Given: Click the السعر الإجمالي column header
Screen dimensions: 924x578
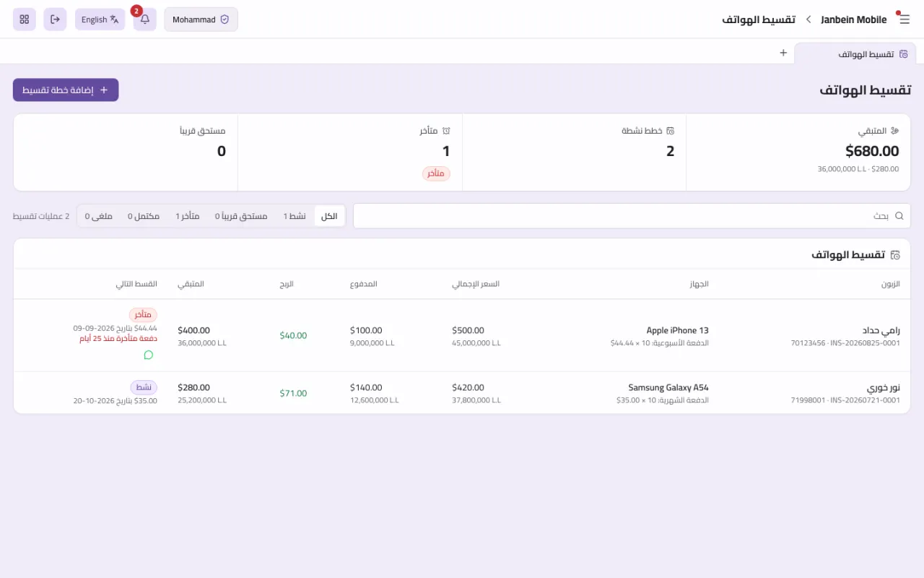Looking at the screenshot, I should click(x=476, y=284).
